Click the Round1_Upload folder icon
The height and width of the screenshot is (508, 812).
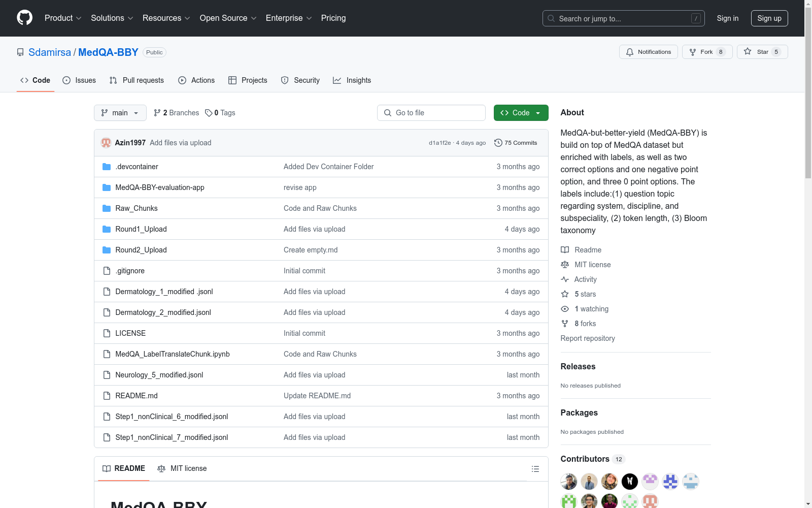click(x=107, y=229)
